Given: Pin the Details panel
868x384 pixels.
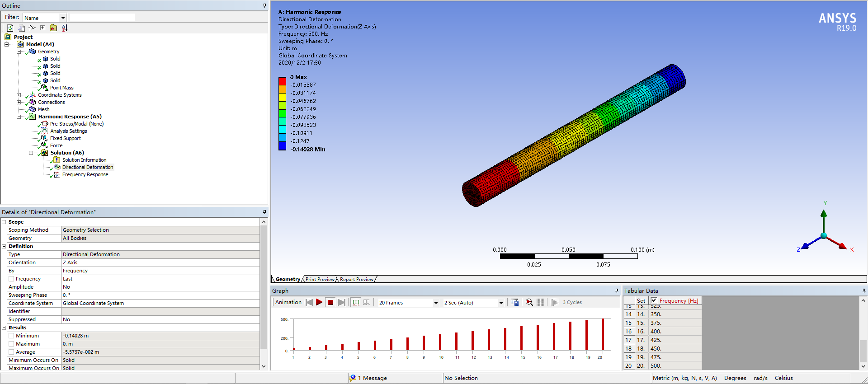Looking at the screenshot, I should (x=264, y=212).
